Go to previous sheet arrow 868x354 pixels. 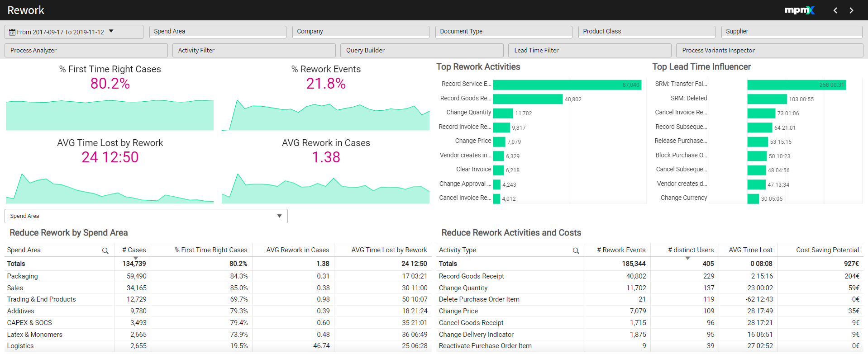(x=835, y=10)
